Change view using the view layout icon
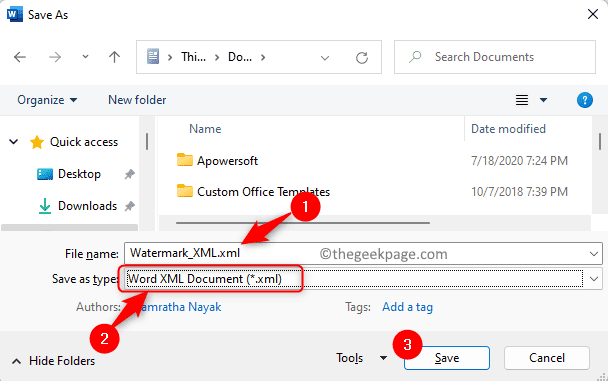This screenshot has width=608, height=381. coord(522,100)
